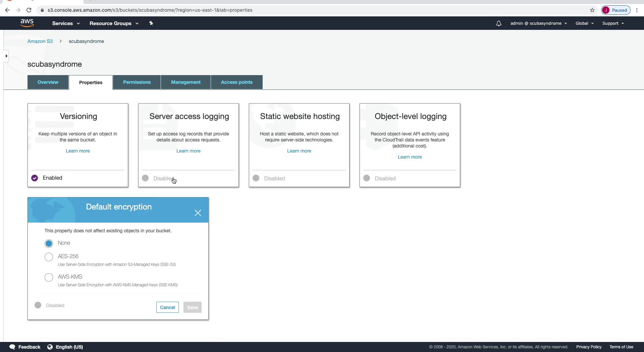Reload the S3 console page

29,10
